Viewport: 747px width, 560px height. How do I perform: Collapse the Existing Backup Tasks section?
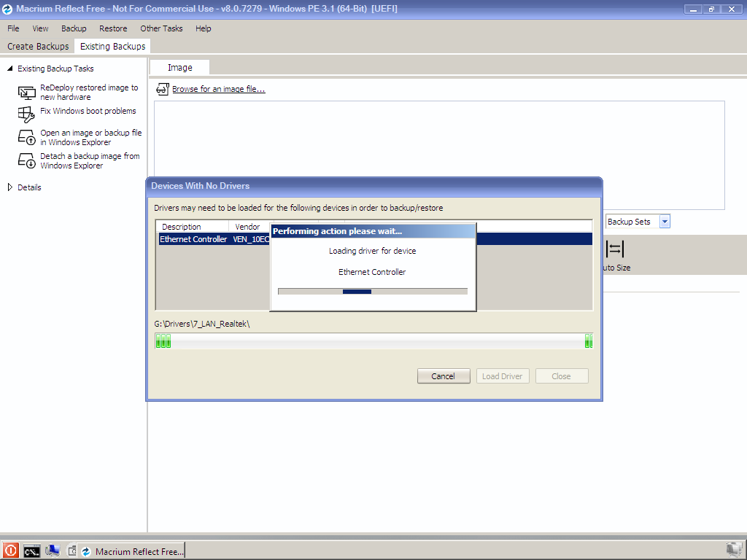point(9,69)
